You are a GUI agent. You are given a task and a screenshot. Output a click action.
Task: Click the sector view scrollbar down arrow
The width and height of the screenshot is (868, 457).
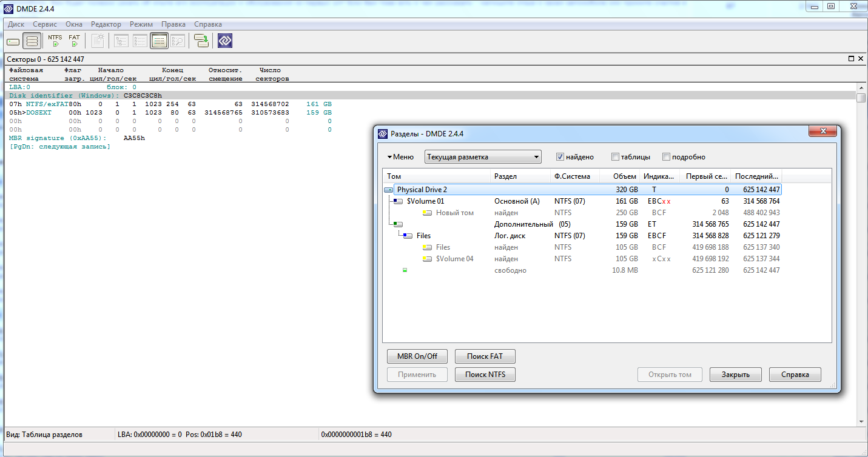[861, 422]
